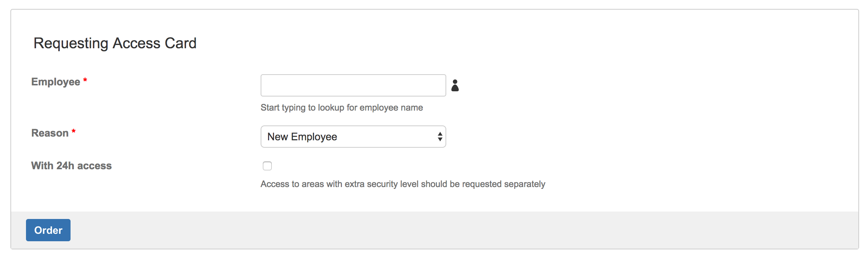Click the Requesting Access Card heading

click(115, 43)
